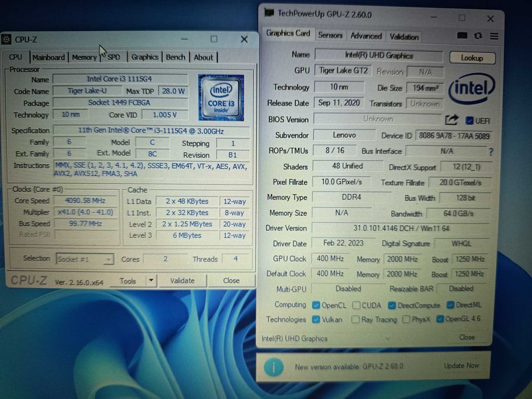
Task: Toggle the OpenGL 4.6 checkbox
Action: point(440,319)
